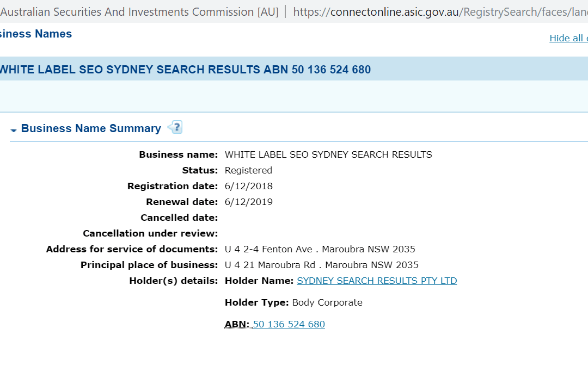
Task: Click the status value Registered
Action: (248, 170)
